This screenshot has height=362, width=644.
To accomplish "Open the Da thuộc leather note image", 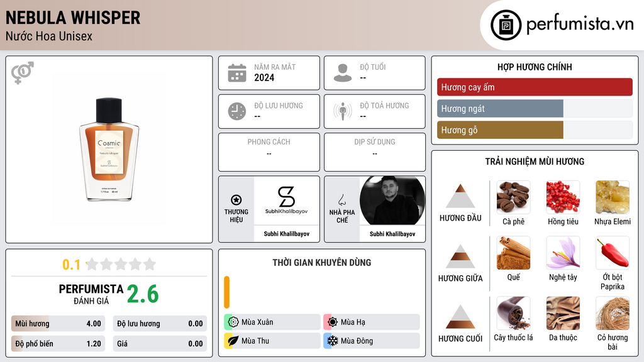I will (x=563, y=313).
